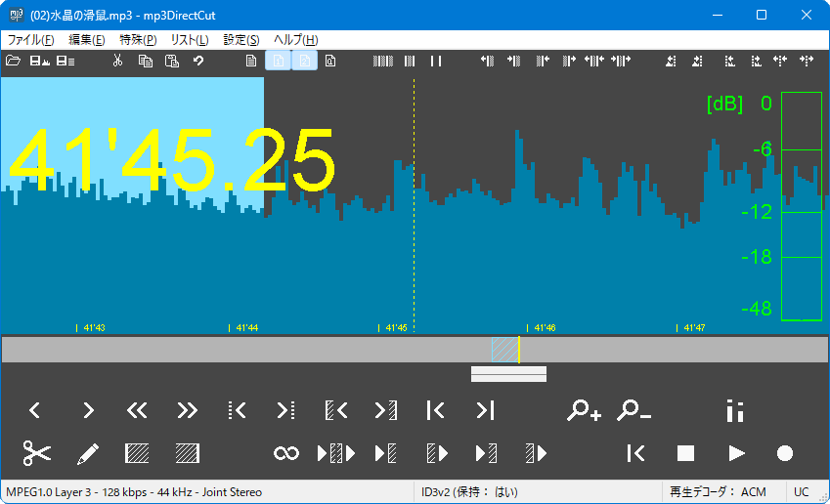The width and height of the screenshot is (830, 504).
Task: Copy selection via the toolbar copy icon
Action: (145, 61)
